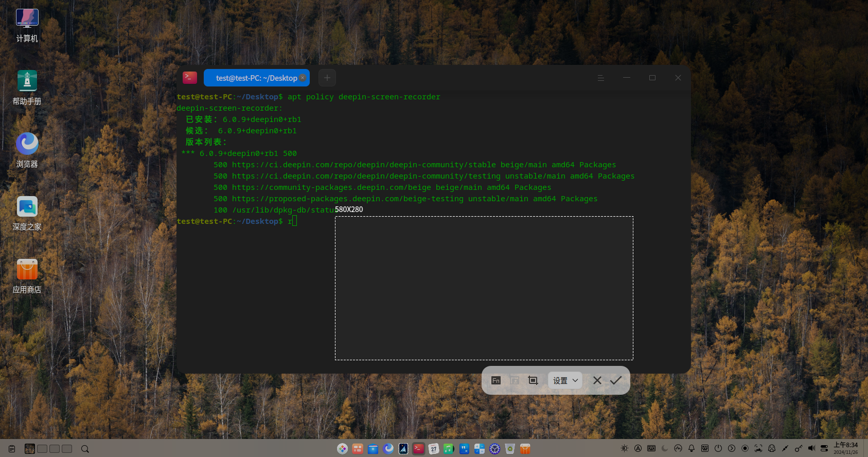
Task: Click the terminal prompt input line
Action: click(237, 221)
